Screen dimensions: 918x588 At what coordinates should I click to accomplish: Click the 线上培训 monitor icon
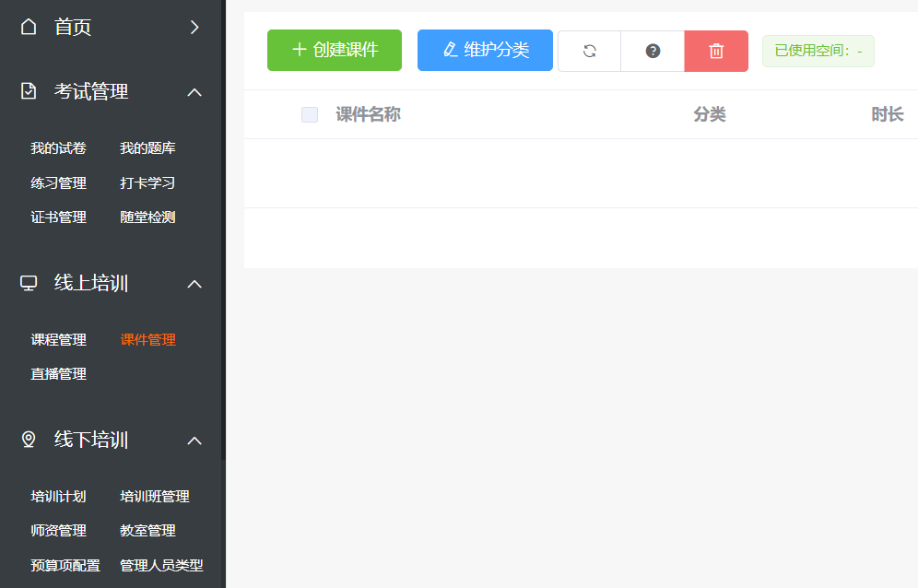tap(29, 283)
